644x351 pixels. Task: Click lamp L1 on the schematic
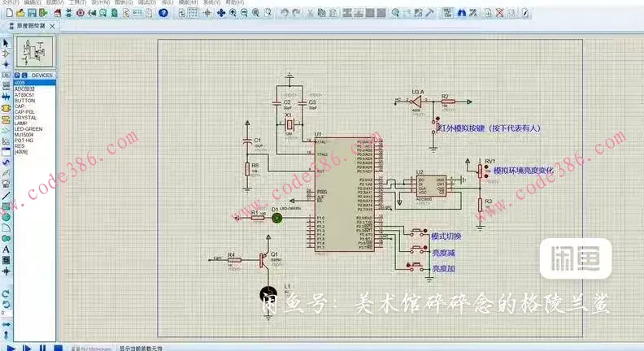coord(268,294)
